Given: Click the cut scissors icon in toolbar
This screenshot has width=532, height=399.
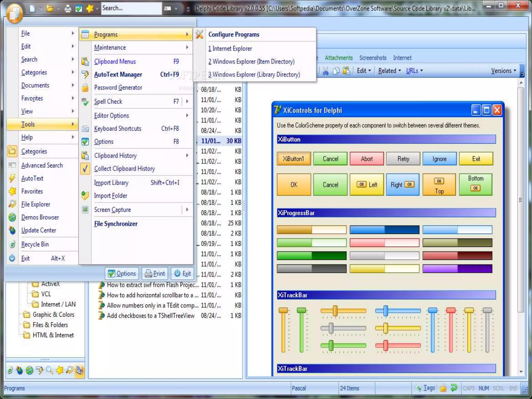Looking at the screenshot, I should tap(325, 71).
